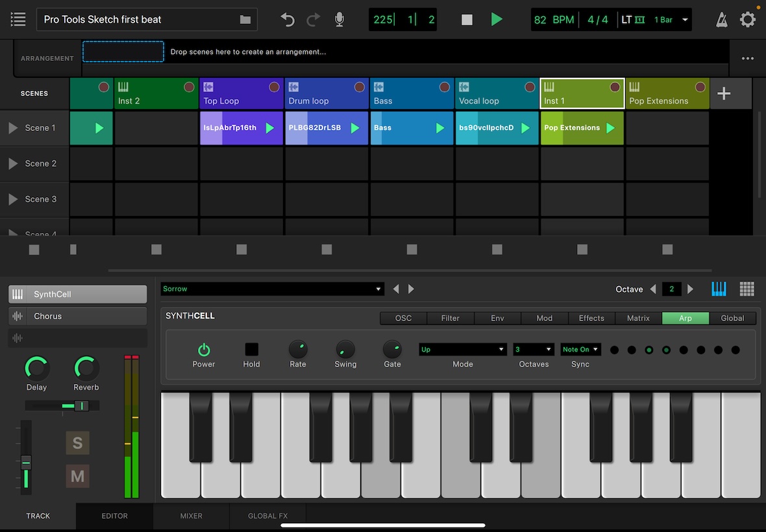Select the SynthCell instrument slot
The height and width of the screenshot is (532, 766).
pos(78,295)
